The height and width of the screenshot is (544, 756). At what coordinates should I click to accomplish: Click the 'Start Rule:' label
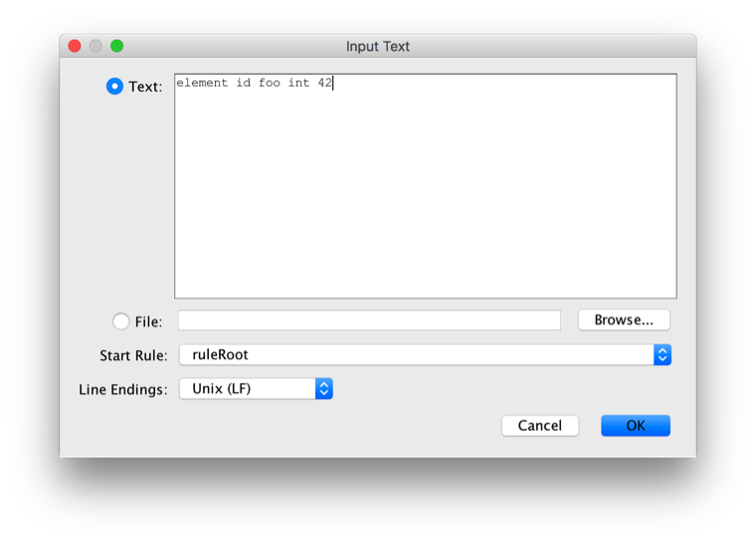click(x=133, y=356)
